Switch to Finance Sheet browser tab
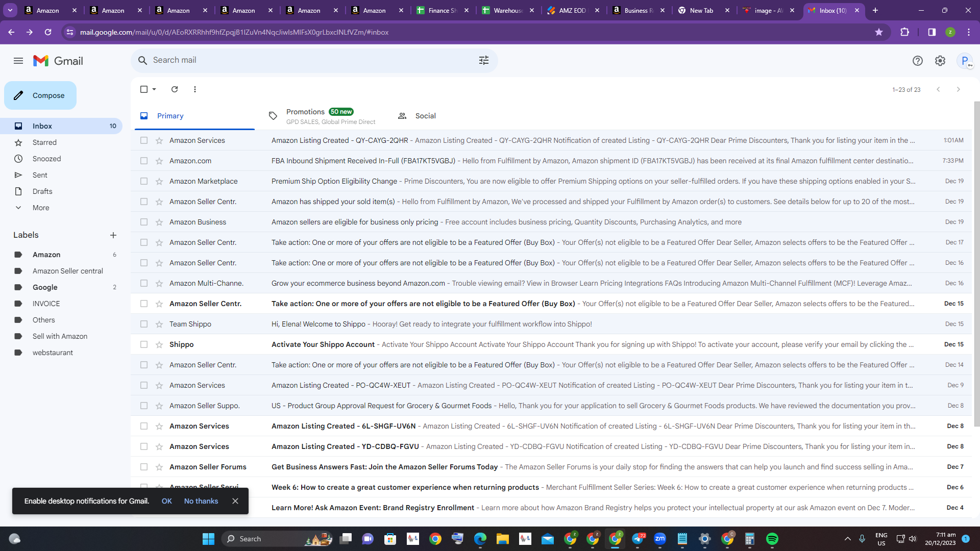 coord(442,10)
